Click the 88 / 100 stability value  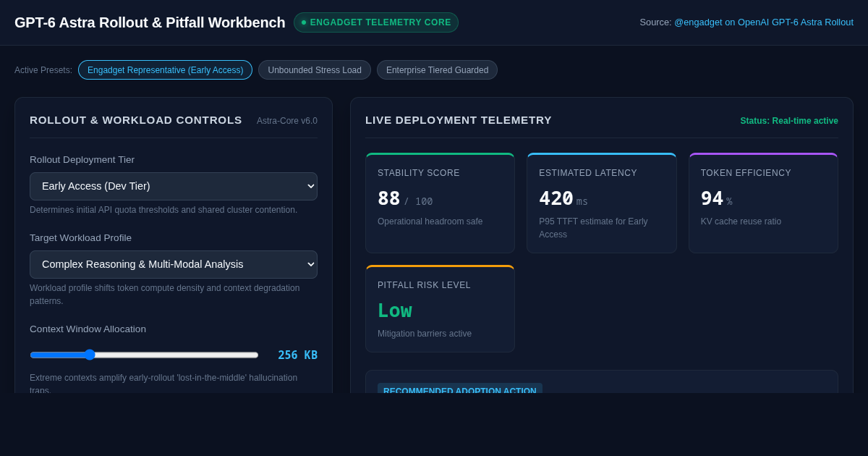pyautogui.click(x=405, y=198)
